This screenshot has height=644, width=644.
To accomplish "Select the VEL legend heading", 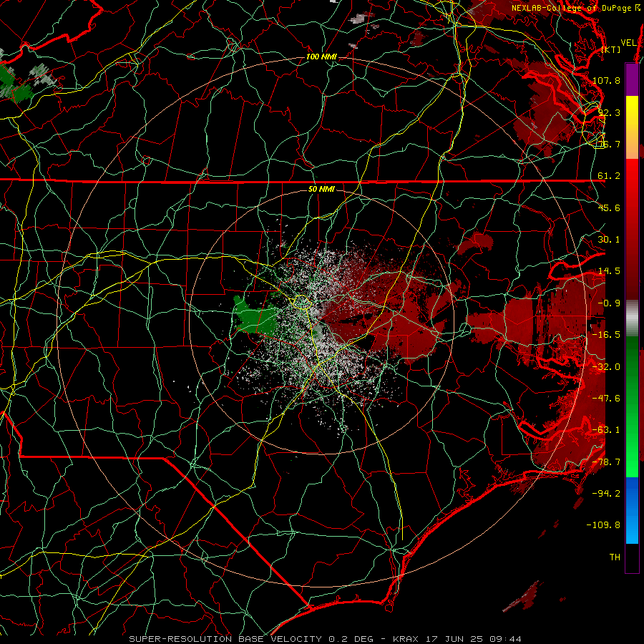I will pyautogui.click(x=629, y=43).
